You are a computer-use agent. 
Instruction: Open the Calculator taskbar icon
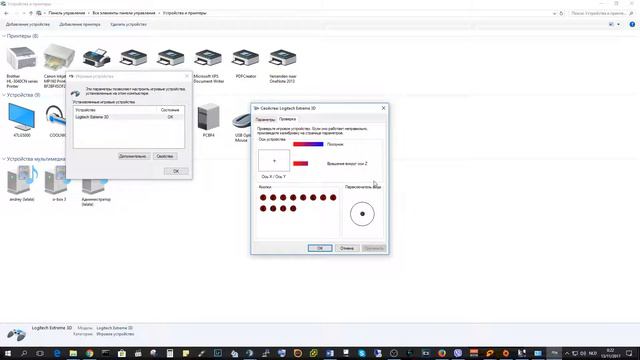(170, 353)
